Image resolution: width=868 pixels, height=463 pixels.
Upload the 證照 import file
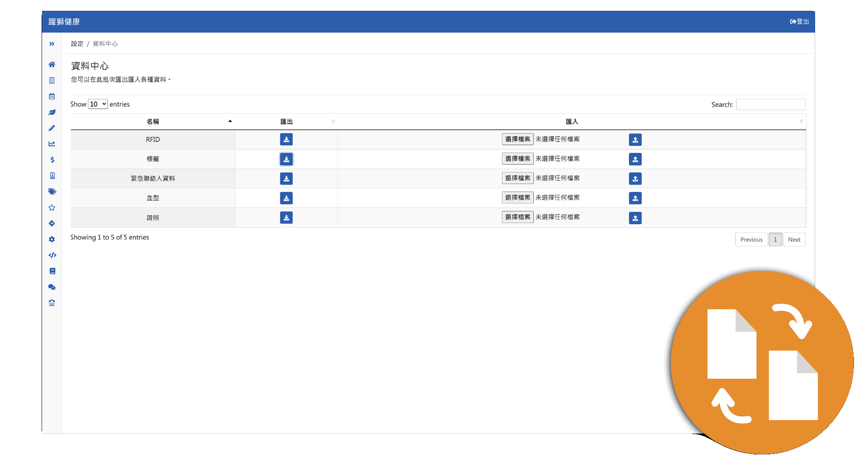[635, 218]
